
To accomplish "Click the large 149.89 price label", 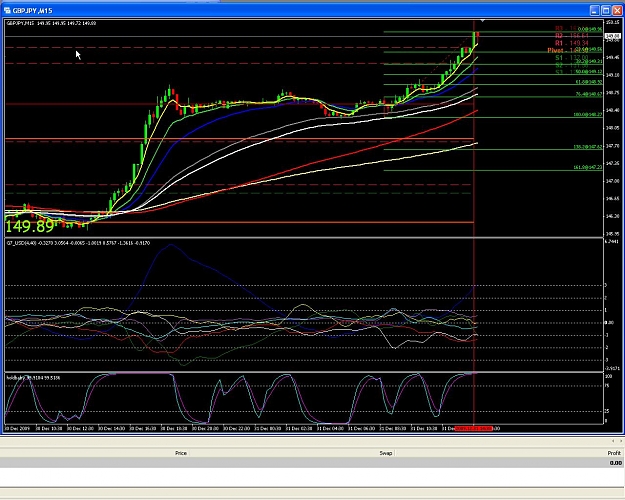I will click(29, 226).
